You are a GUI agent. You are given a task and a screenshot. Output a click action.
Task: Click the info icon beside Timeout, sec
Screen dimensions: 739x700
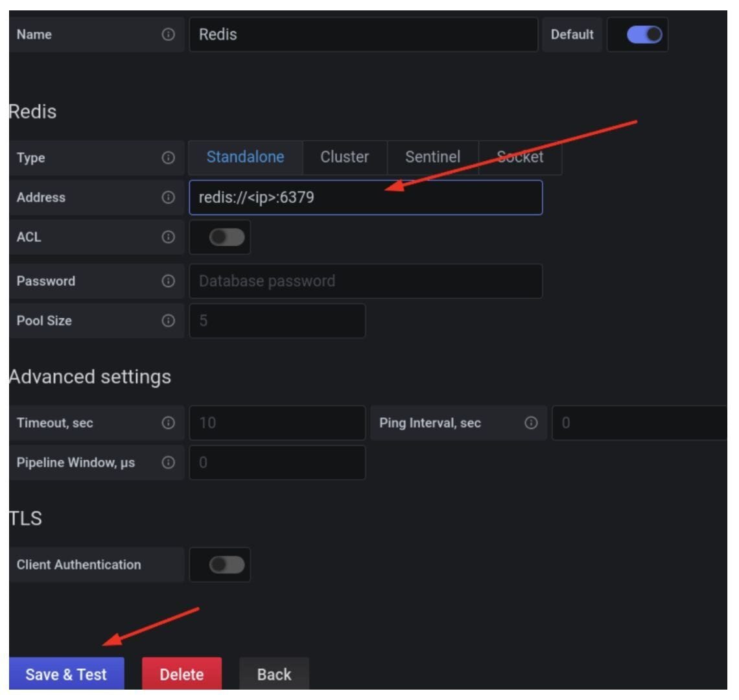[x=168, y=423]
